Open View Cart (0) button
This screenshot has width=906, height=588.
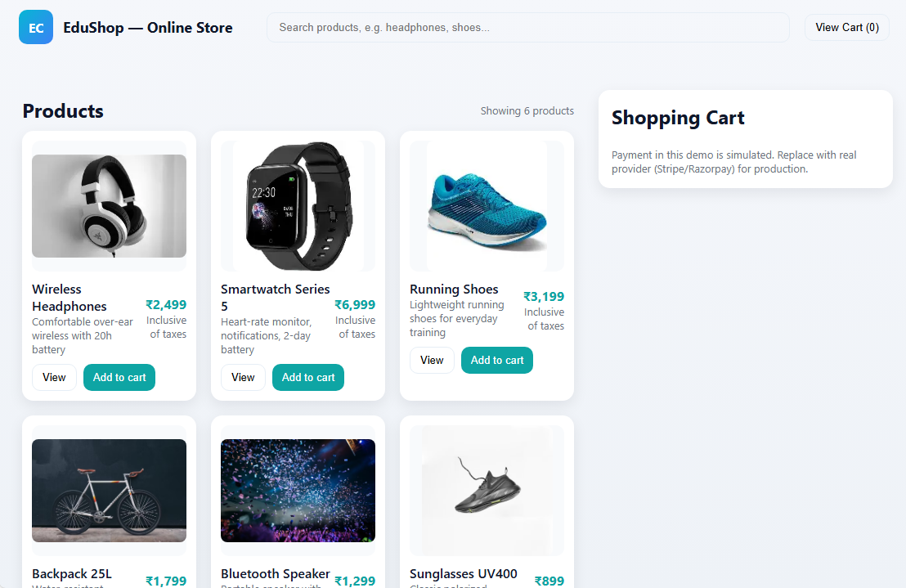tap(846, 27)
